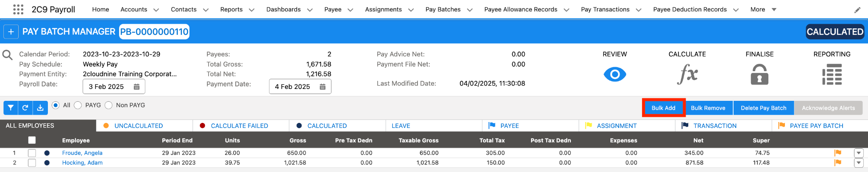Click the Acknowledge Alerts button
868x172 pixels.
click(x=828, y=108)
